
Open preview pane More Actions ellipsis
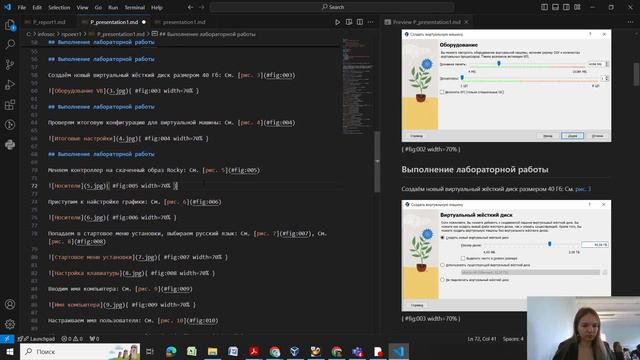(631, 22)
